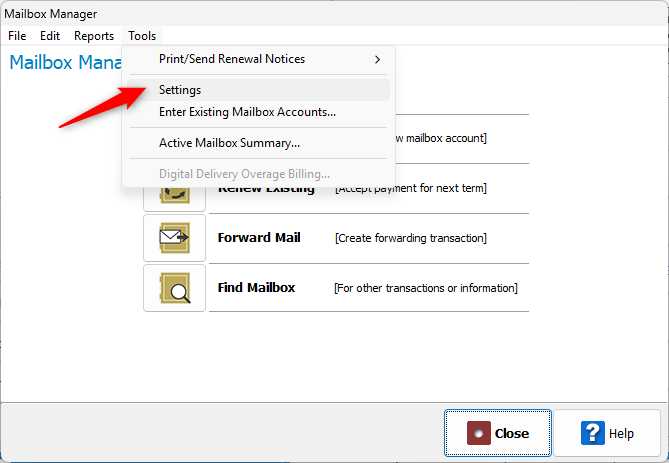Open the File menu
This screenshot has width=669, height=463.
click(x=17, y=36)
